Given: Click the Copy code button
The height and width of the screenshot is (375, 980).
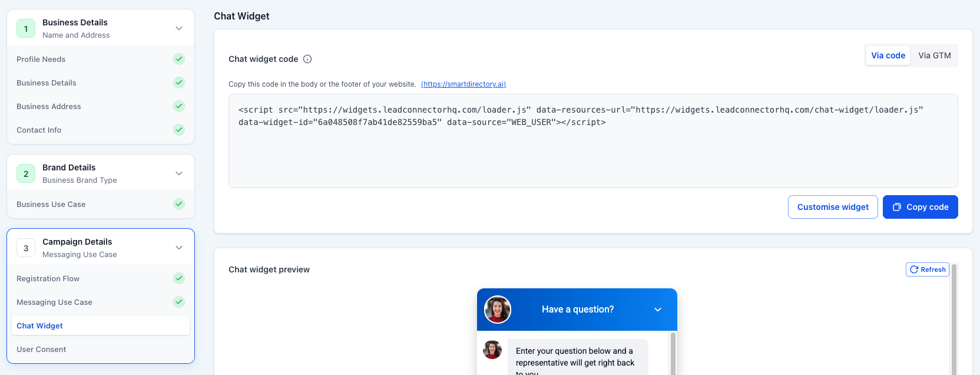Looking at the screenshot, I should click(921, 207).
